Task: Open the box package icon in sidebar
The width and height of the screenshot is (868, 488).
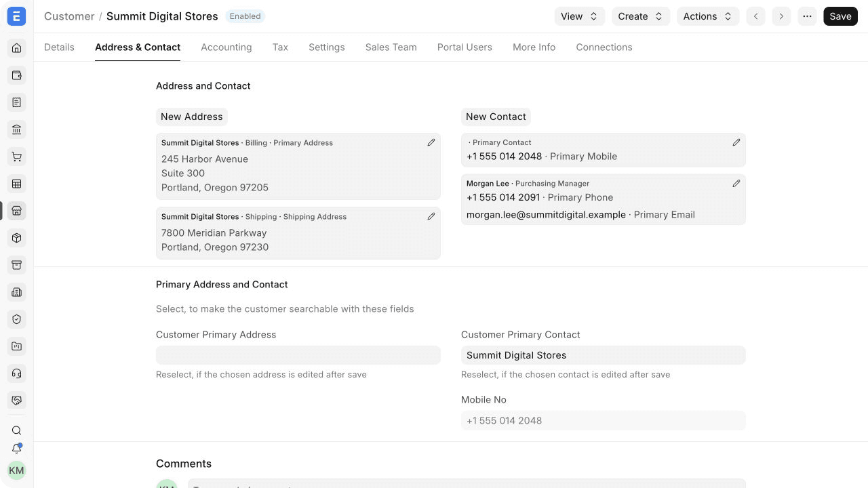Action: 17,238
